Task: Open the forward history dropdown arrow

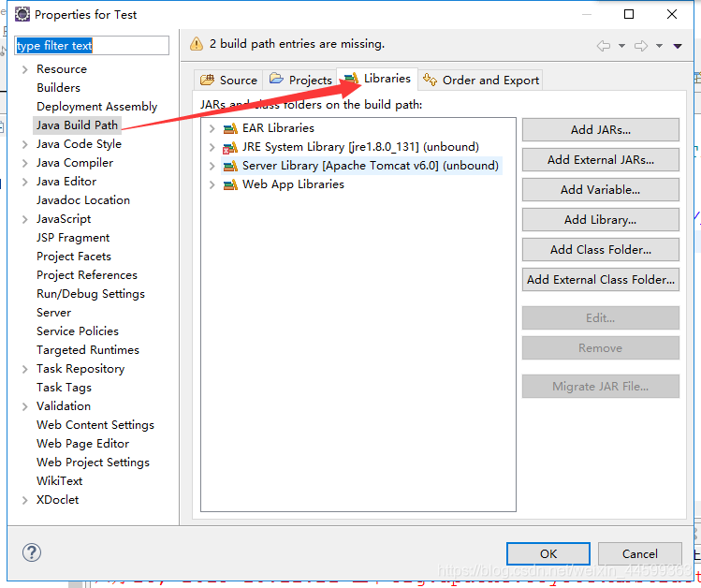Action: (x=660, y=46)
